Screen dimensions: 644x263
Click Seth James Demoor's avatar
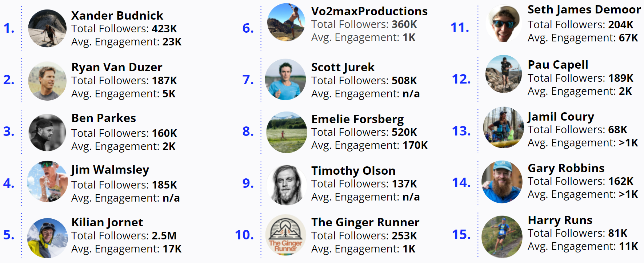(x=504, y=23)
